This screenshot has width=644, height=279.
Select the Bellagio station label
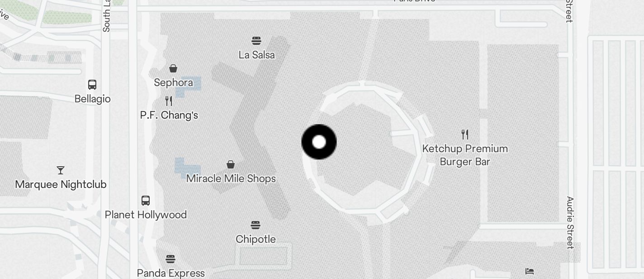coord(93,99)
